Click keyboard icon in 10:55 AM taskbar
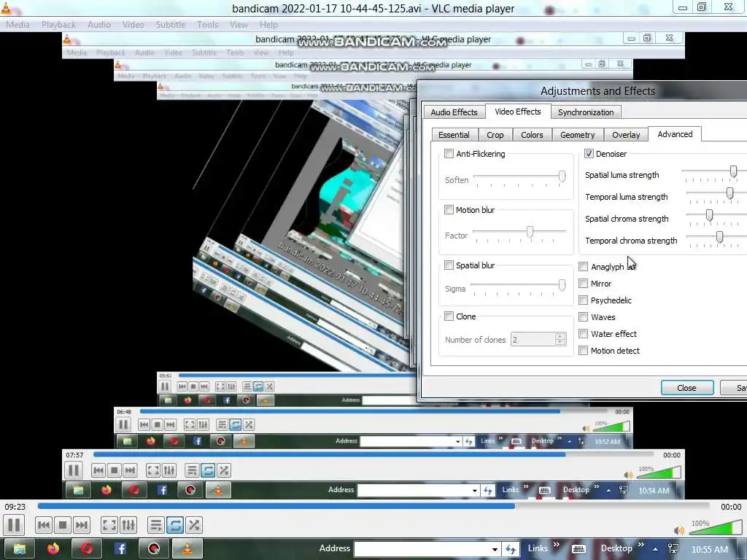 [x=578, y=548]
